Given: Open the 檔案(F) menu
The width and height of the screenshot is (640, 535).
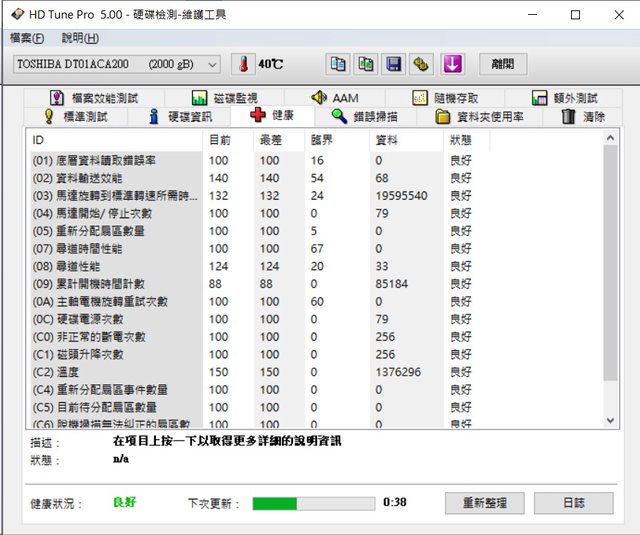Looking at the screenshot, I should coord(27,38).
